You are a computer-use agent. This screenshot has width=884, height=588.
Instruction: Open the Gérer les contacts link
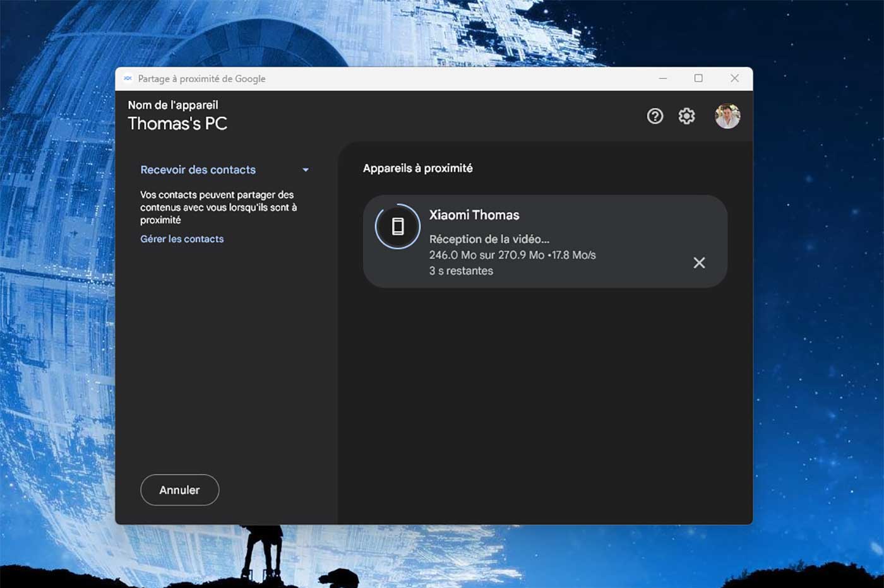pos(182,239)
